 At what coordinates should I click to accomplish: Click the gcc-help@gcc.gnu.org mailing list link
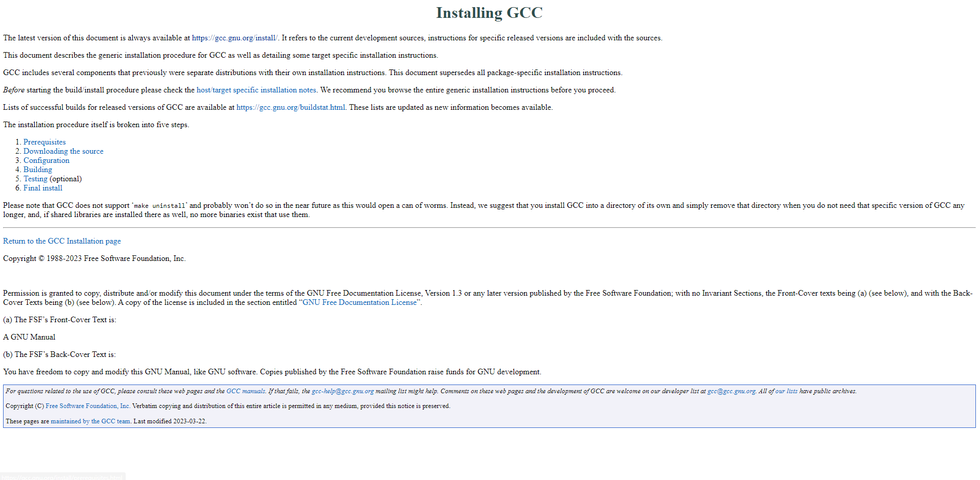click(x=342, y=391)
